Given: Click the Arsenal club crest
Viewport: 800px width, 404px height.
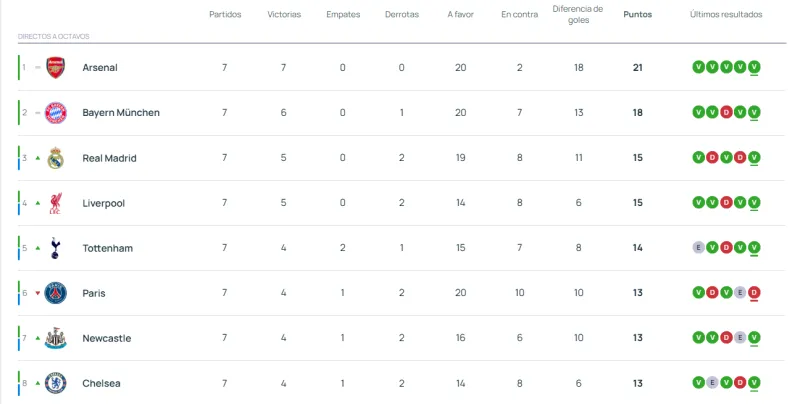Looking at the screenshot, I should [55, 68].
